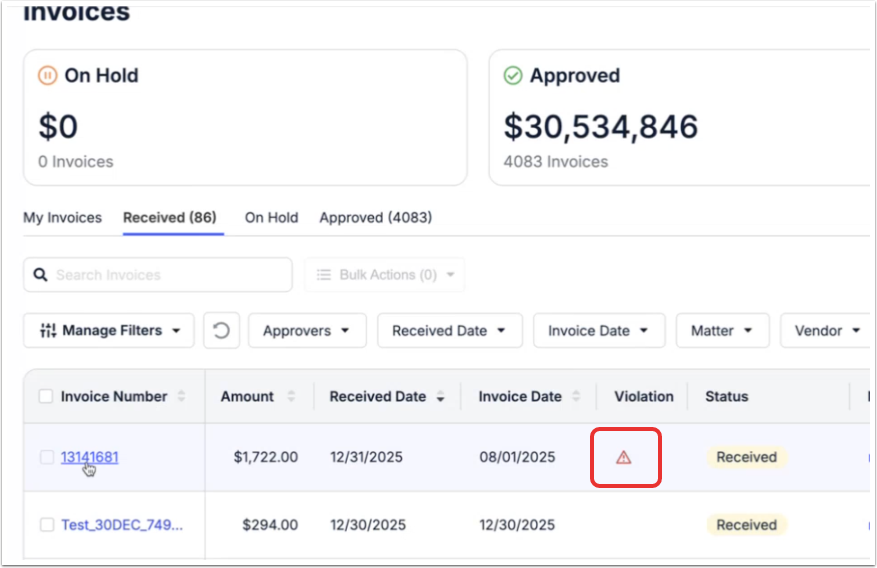Image resolution: width=877 pixels, height=568 pixels.
Task: Click the Approved $30,534,846 summary card
Action: pos(680,117)
